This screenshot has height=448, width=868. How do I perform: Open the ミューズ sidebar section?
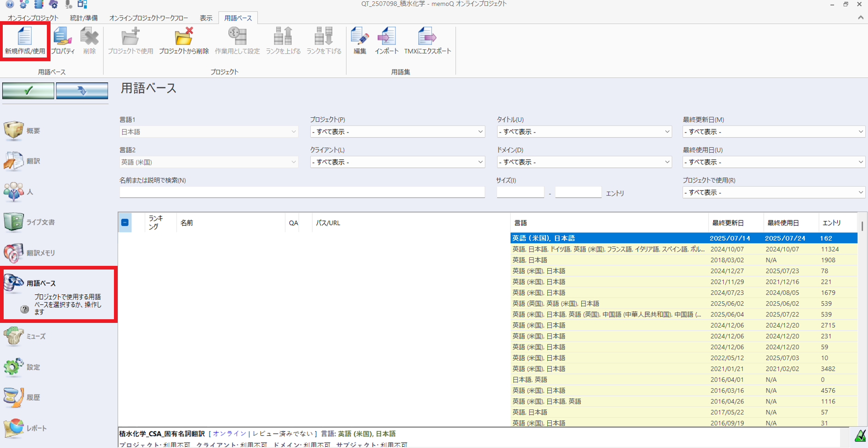coord(25,336)
